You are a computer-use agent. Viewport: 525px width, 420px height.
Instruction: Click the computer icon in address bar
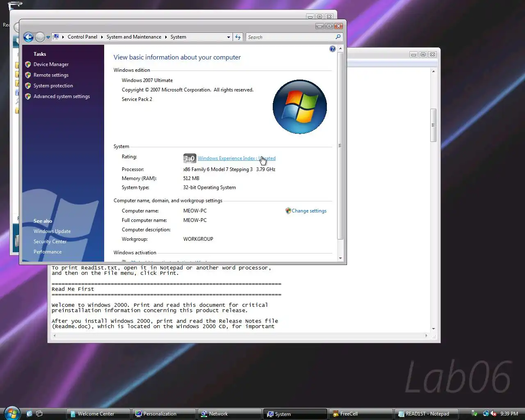point(56,37)
